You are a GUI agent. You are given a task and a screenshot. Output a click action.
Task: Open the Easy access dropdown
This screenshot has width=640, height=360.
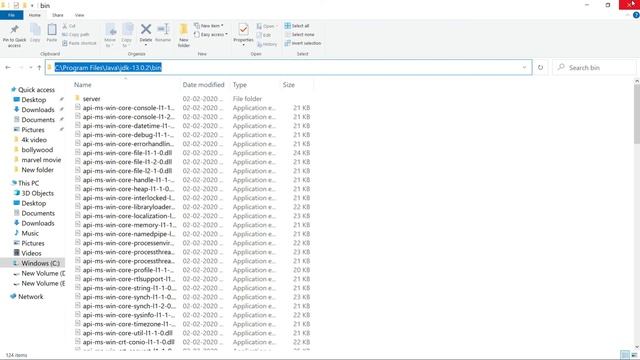(211, 34)
